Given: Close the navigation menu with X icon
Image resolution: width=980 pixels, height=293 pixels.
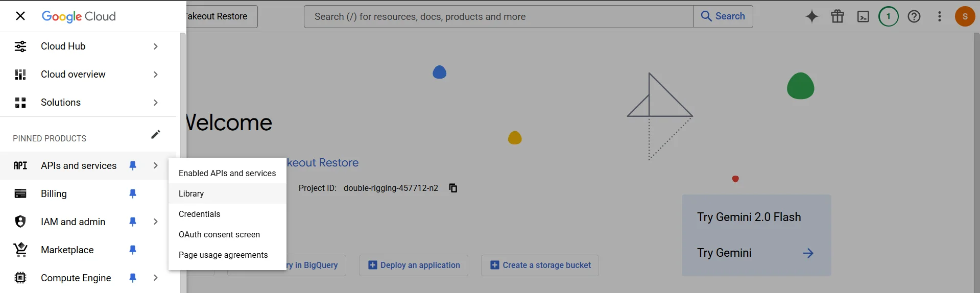Looking at the screenshot, I should 20,16.
